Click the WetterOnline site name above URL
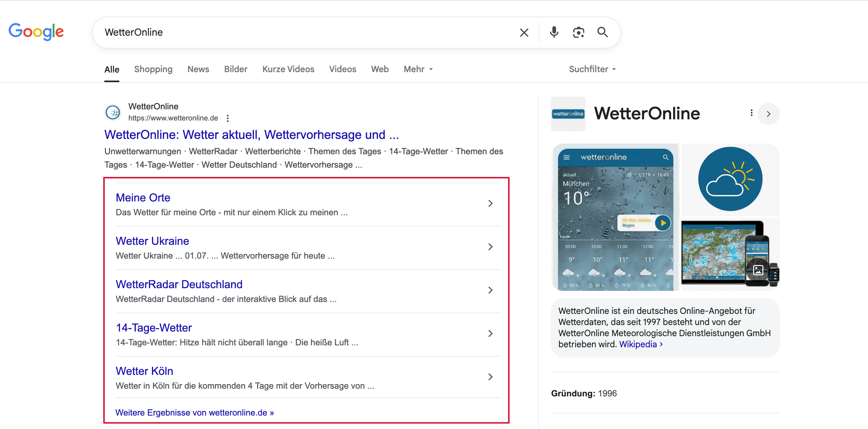868x429 pixels. tap(153, 106)
